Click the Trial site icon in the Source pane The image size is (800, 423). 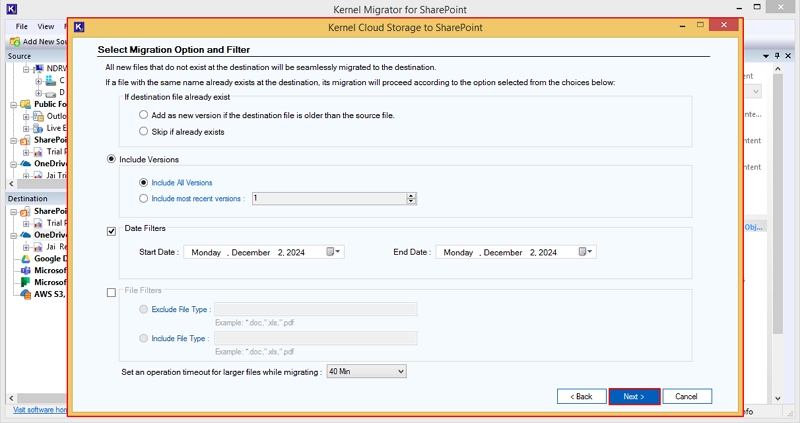point(38,152)
